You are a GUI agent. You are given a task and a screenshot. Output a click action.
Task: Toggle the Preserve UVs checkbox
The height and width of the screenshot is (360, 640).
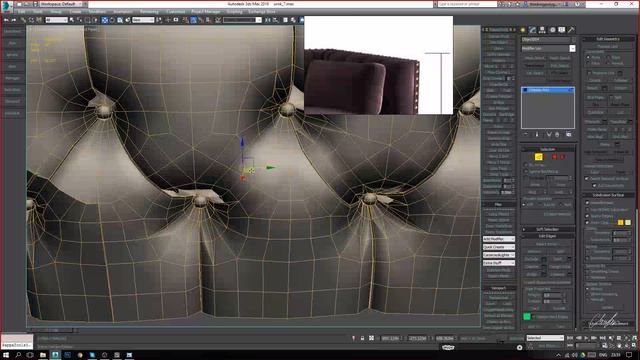coord(589,73)
